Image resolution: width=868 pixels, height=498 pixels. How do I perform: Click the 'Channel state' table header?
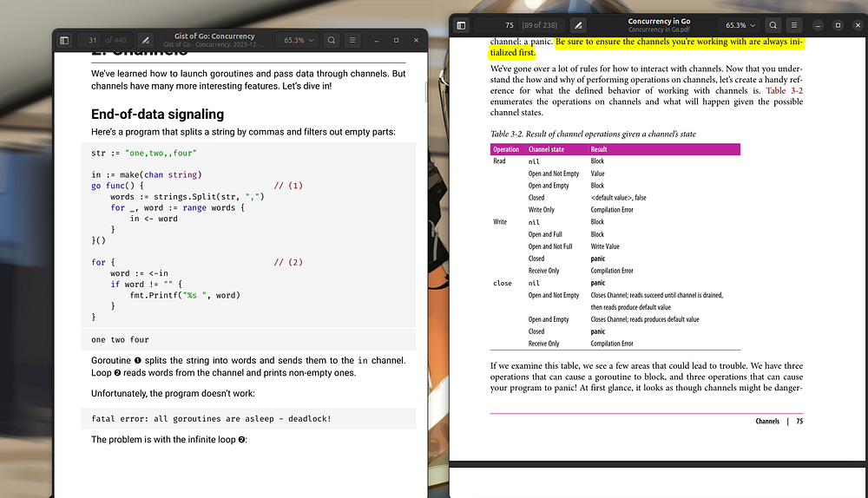click(x=546, y=149)
